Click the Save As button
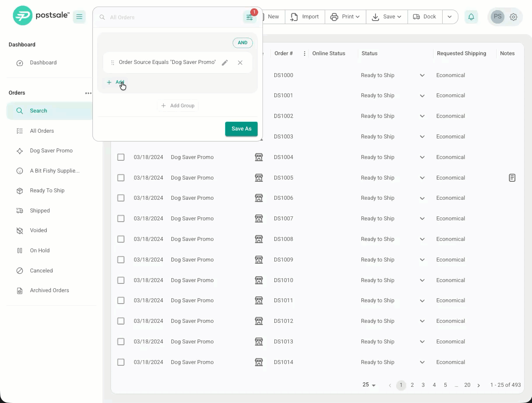 (x=241, y=129)
